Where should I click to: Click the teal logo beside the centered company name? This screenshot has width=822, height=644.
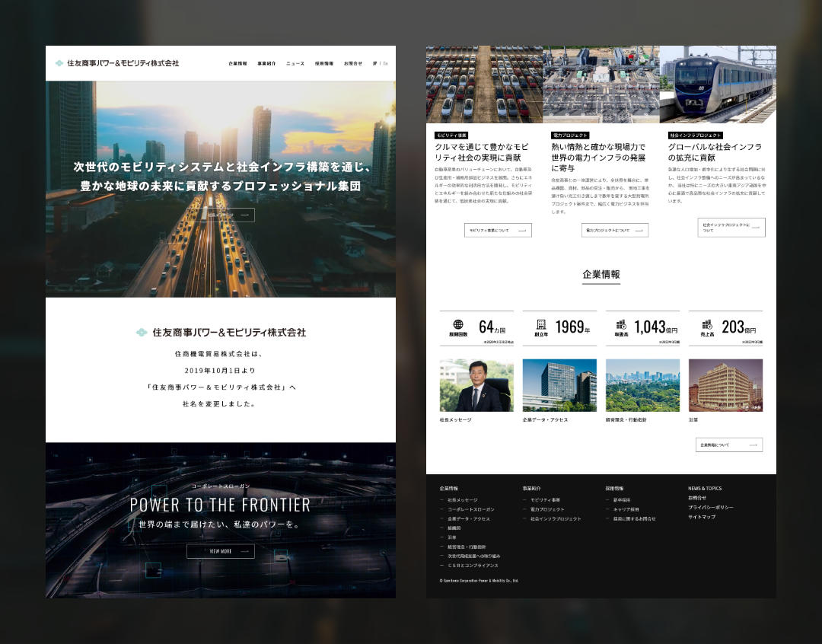click(141, 333)
